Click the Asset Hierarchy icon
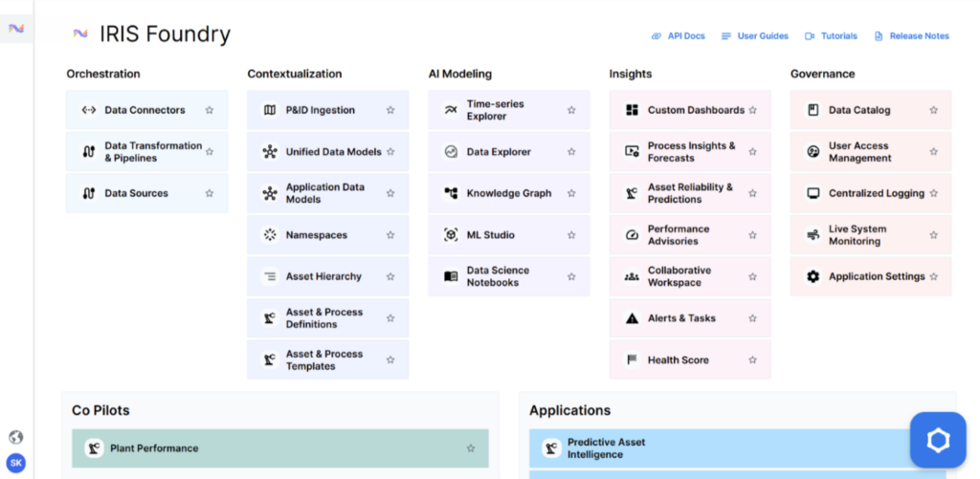Image resolution: width=980 pixels, height=479 pixels. (x=270, y=276)
